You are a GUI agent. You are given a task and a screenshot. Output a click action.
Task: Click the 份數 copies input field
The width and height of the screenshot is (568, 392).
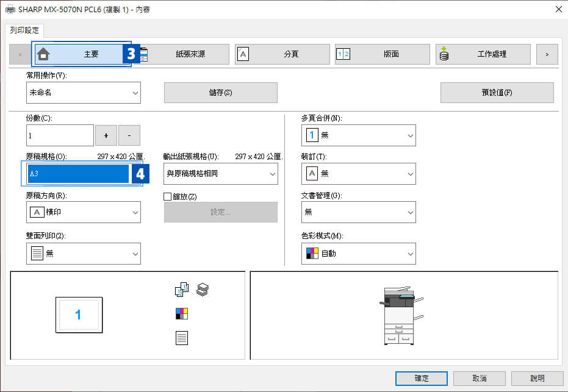coord(60,135)
